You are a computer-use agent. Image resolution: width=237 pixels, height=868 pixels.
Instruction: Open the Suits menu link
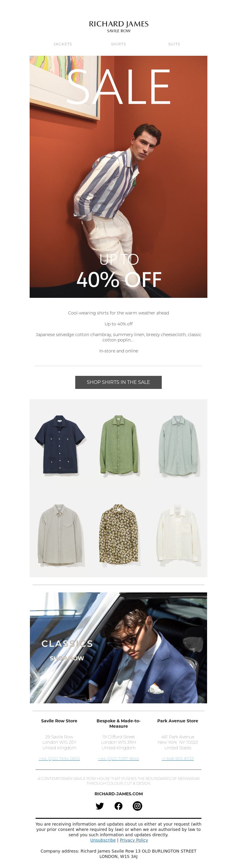tap(174, 44)
